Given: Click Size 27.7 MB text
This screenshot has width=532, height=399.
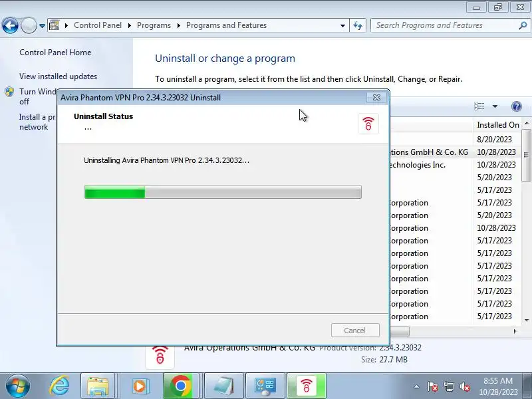Looking at the screenshot, I should [x=384, y=360].
